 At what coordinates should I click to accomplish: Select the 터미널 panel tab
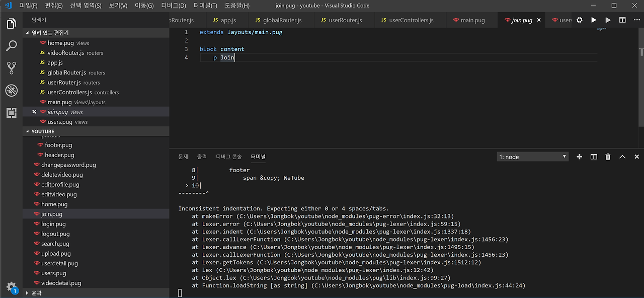[259, 157]
